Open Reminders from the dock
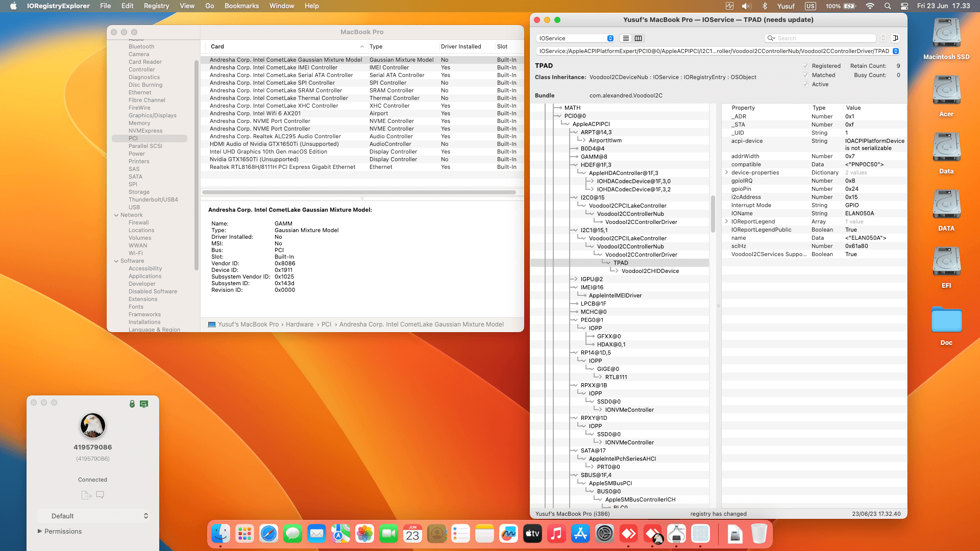 [x=460, y=534]
